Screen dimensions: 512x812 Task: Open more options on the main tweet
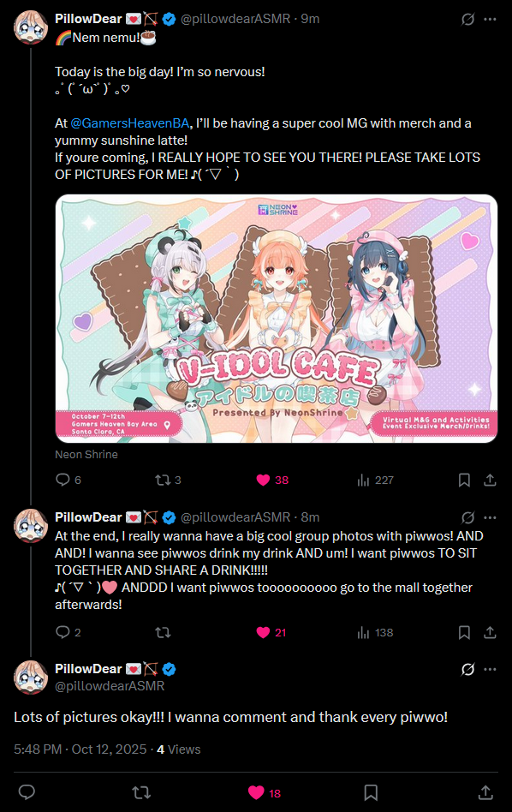pyautogui.click(x=490, y=669)
